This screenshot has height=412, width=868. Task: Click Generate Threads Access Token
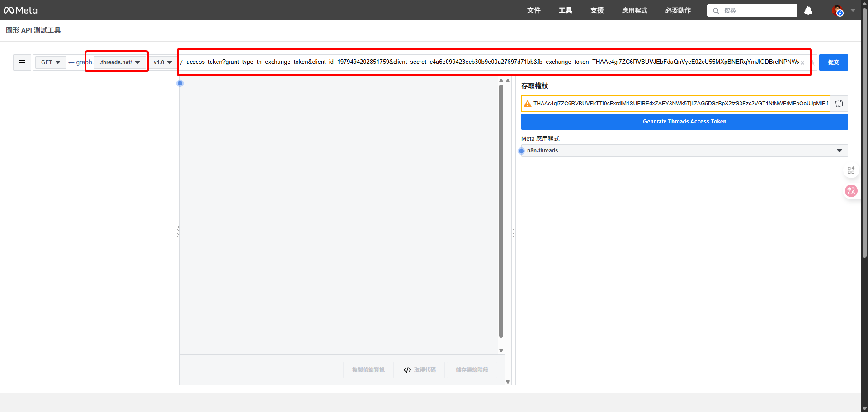[x=684, y=122]
